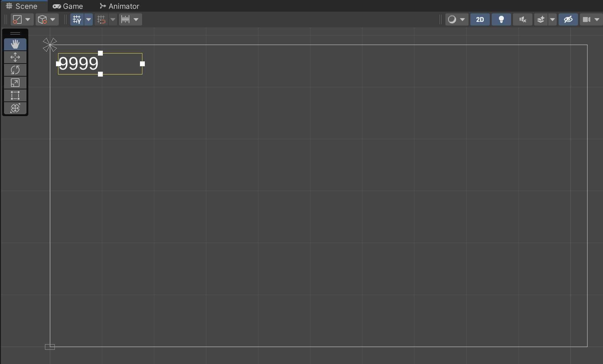Expand the effects dropdown arrow
Screen dimensions: 603x364
point(552,19)
